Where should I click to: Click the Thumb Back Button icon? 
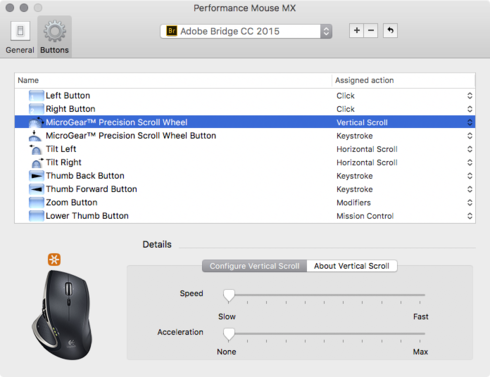click(x=36, y=176)
